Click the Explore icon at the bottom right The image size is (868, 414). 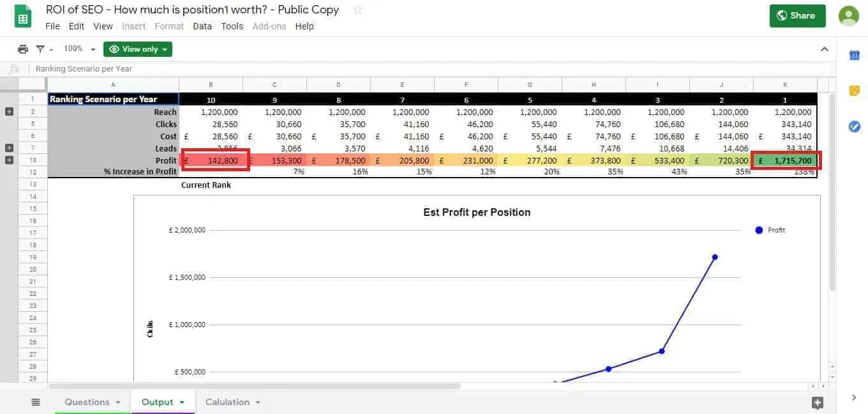(x=818, y=402)
